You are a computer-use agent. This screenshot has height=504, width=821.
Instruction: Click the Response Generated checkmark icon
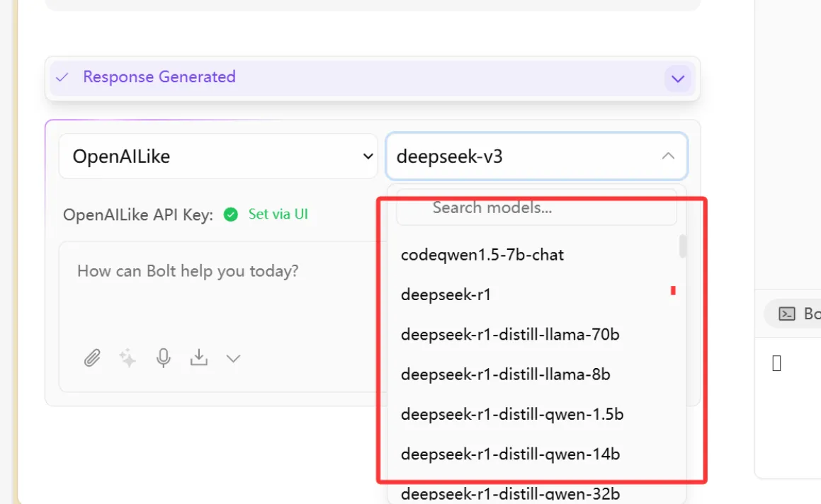pyautogui.click(x=62, y=77)
